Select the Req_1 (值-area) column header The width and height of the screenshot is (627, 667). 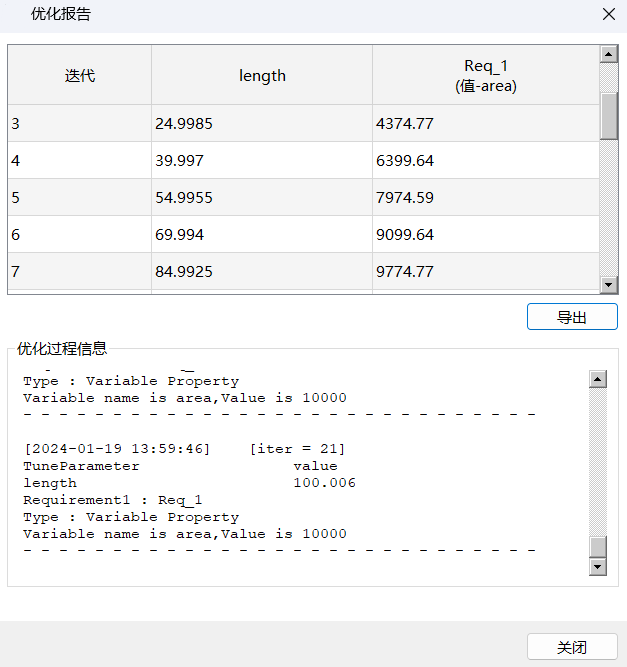click(x=485, y=76)
